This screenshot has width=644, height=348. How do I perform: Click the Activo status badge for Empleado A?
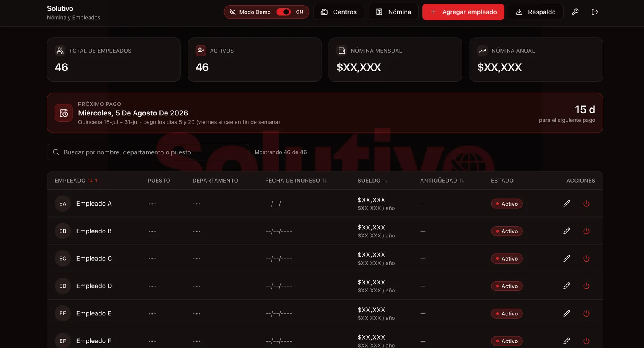507,204
